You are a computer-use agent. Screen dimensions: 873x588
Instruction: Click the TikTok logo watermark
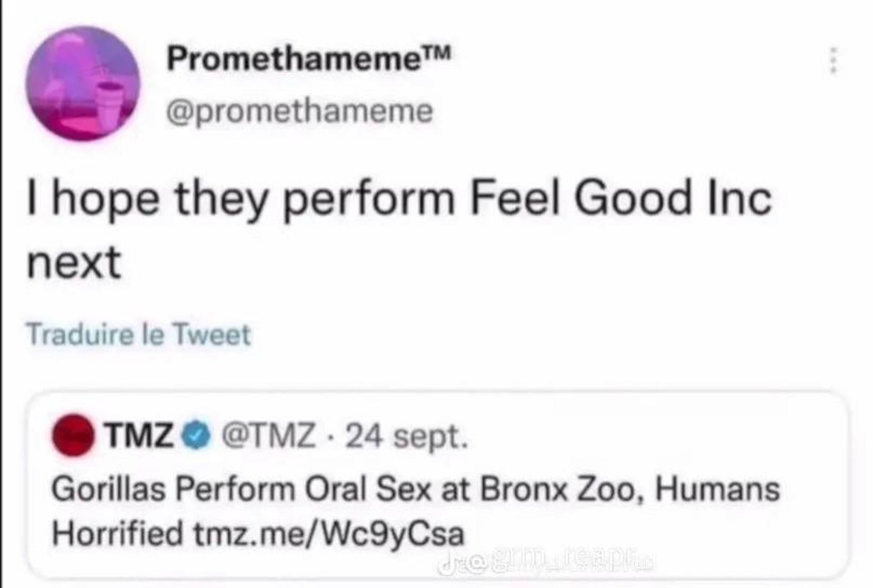tap(447, 564)
